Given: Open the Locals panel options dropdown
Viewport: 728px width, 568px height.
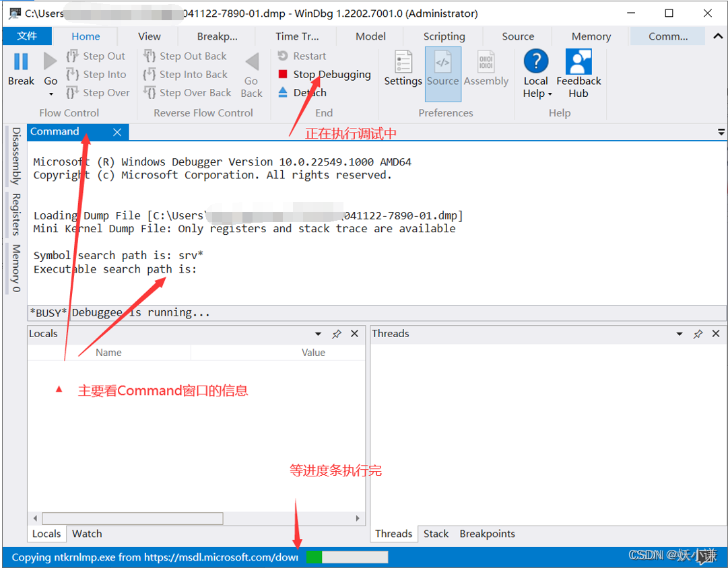Looking at the screenshot, I should (x=318, y=334).
